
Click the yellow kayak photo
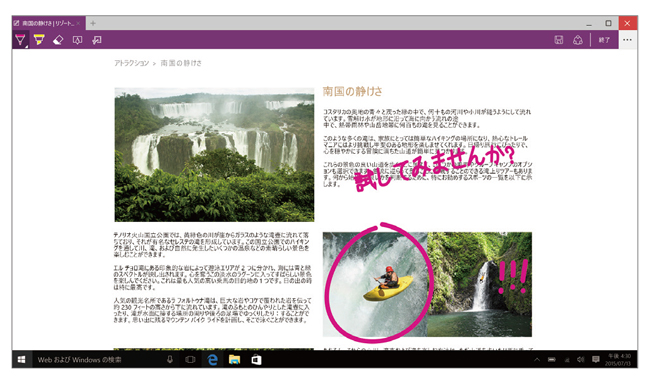click(x=375, y=284)
